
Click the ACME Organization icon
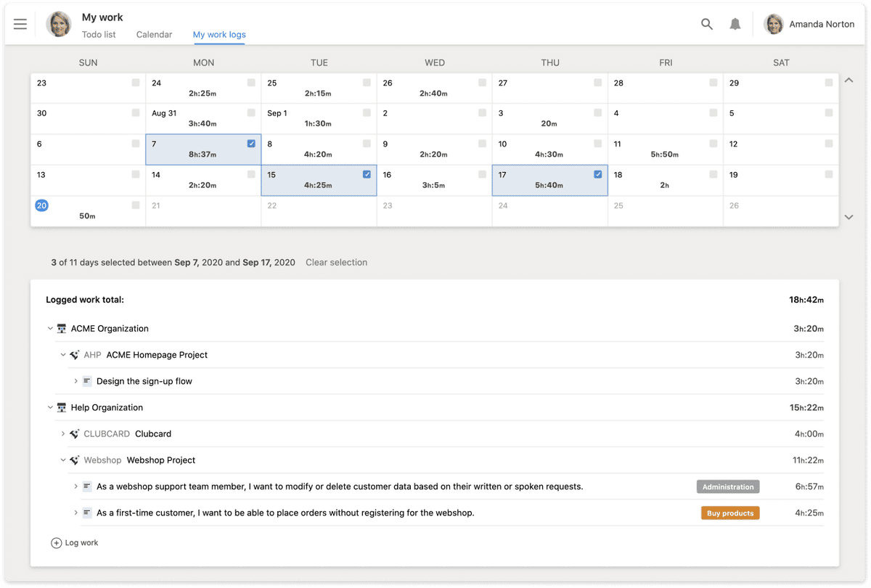[62, 329]
